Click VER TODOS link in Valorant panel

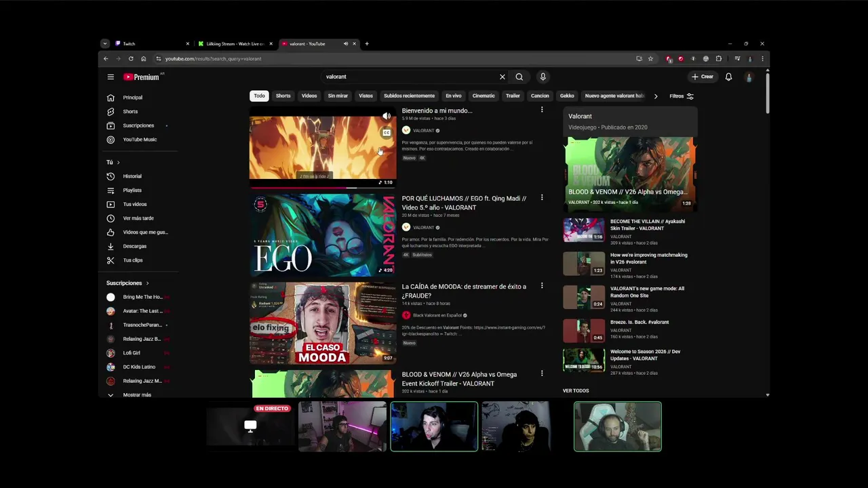pyautogui.click(x=576, y=390)
